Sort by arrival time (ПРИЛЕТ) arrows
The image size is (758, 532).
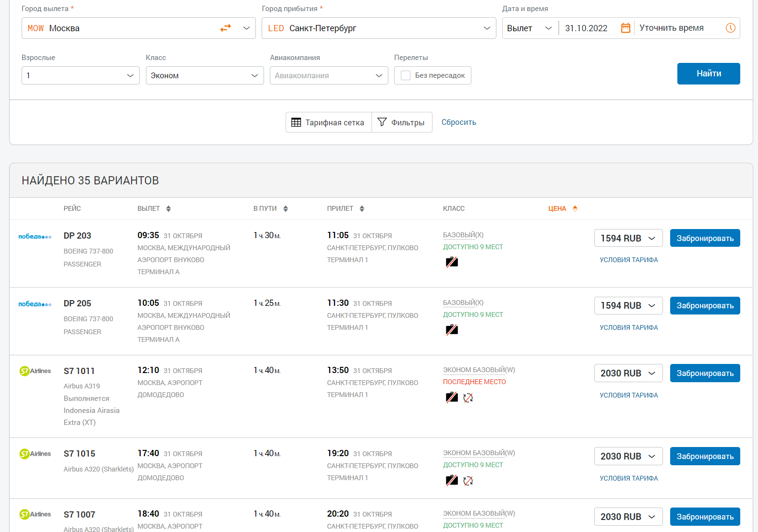click(362, 208)
